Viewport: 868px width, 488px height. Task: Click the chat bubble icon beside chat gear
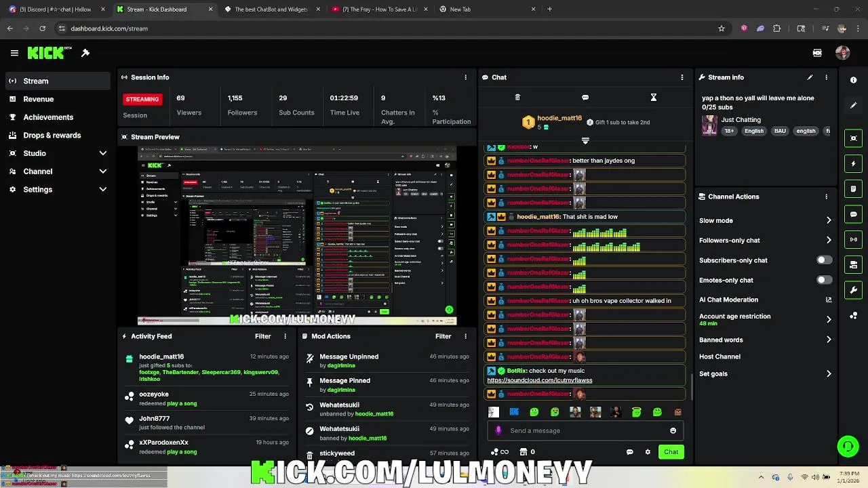(x=630, y=452)
